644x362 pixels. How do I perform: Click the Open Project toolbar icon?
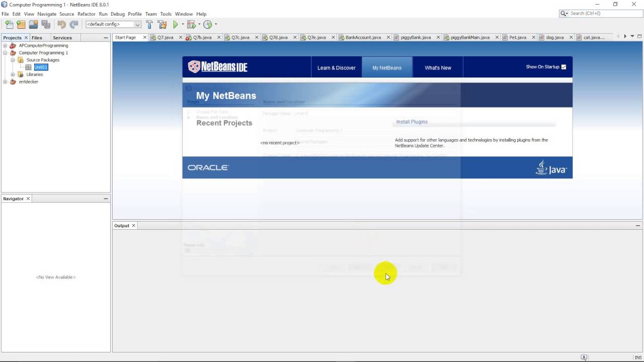click(33, 24)
